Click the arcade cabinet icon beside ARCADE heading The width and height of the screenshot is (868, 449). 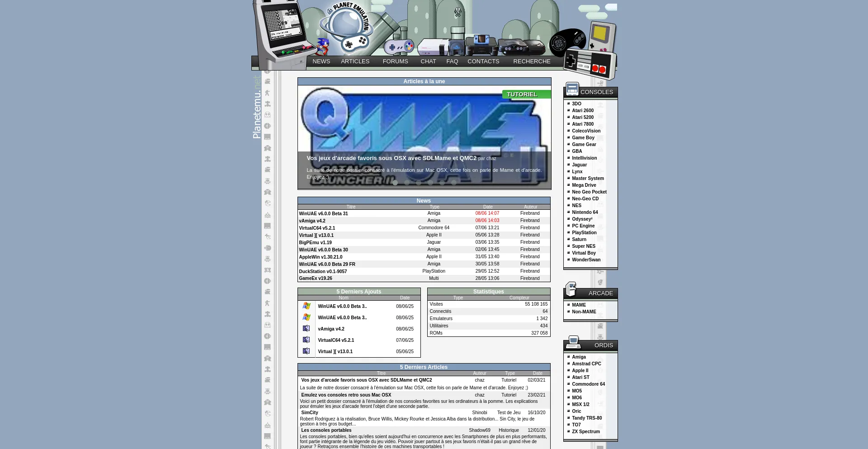coord(571,289)
